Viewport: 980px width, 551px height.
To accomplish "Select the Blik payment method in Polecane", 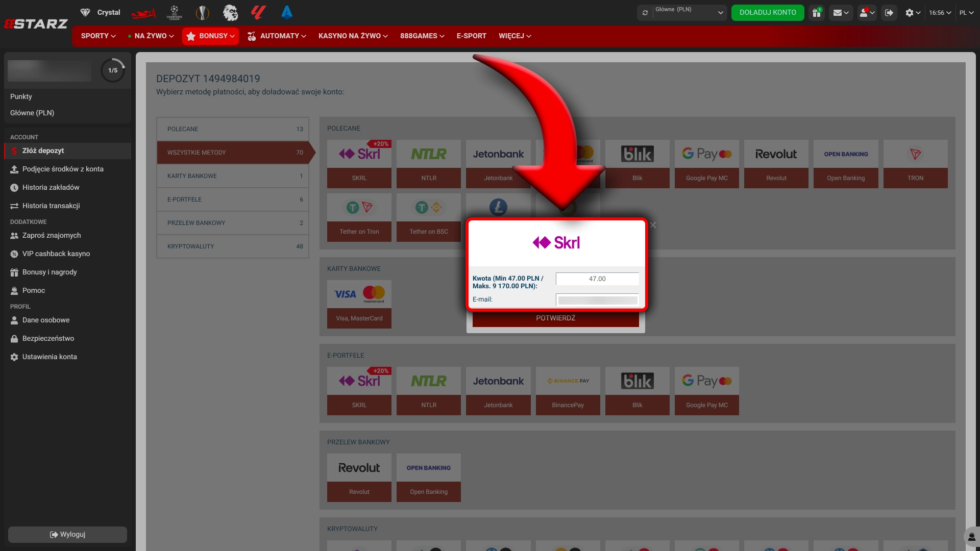I will (637, 164).
